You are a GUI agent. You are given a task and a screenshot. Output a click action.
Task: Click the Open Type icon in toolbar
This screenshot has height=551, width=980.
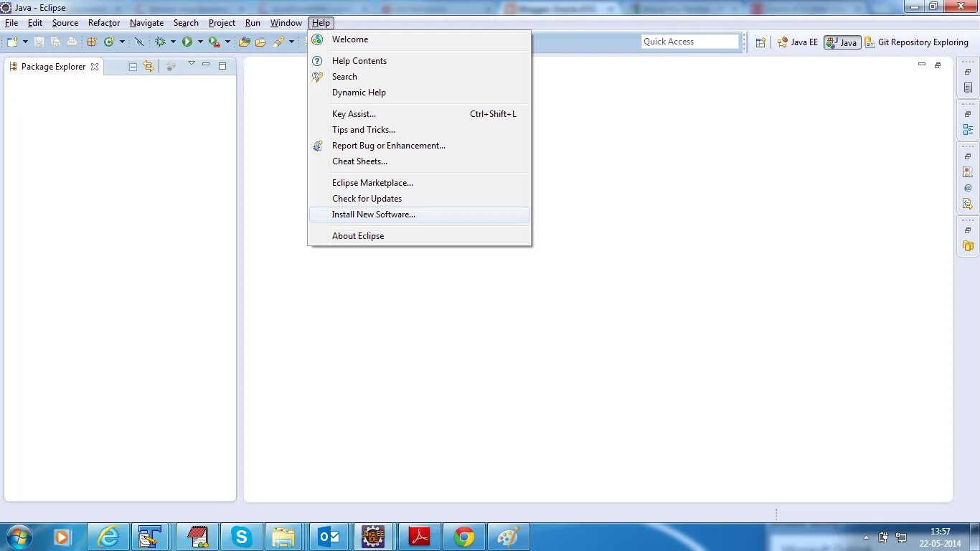[x=244, y=42]
